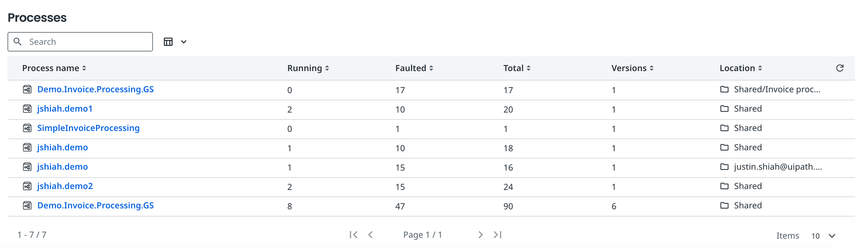
Task: Click the process icon beside SimpleInvoiceProcessing
Action: click(27, 128)
